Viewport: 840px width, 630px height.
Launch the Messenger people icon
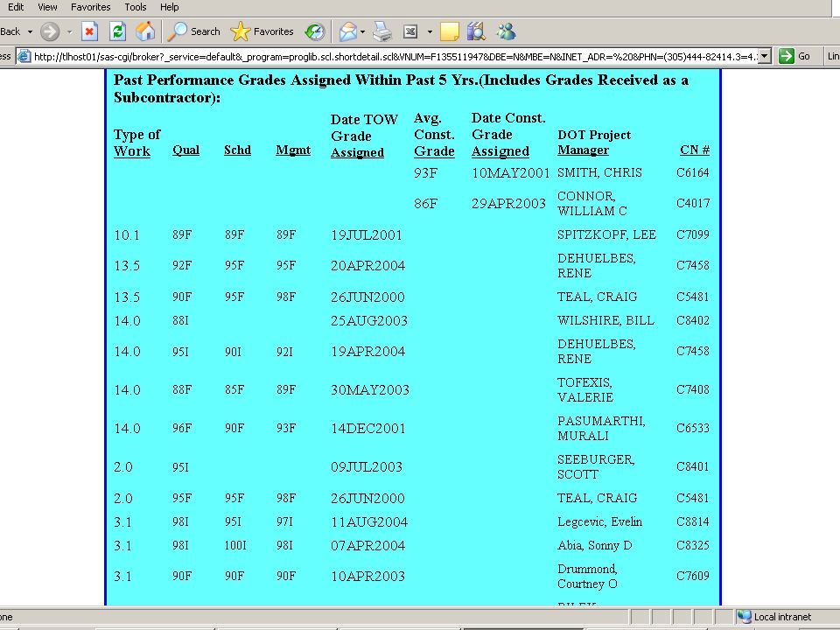506,31
